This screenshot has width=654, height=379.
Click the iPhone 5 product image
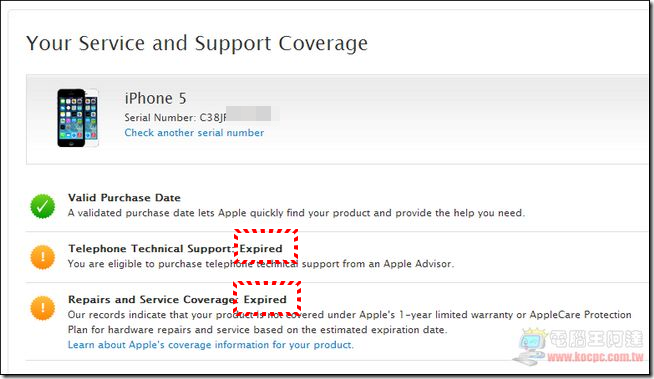(x=78, y=118)
